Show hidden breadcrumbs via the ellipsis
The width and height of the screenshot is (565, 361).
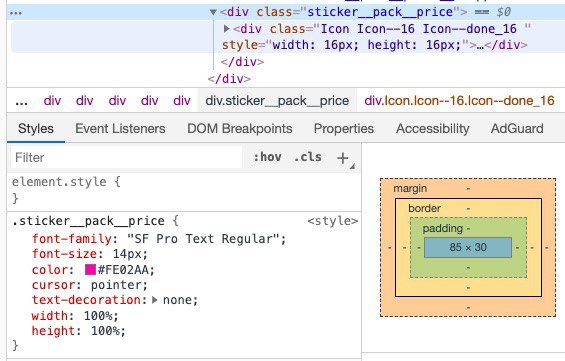click(22, 102)
